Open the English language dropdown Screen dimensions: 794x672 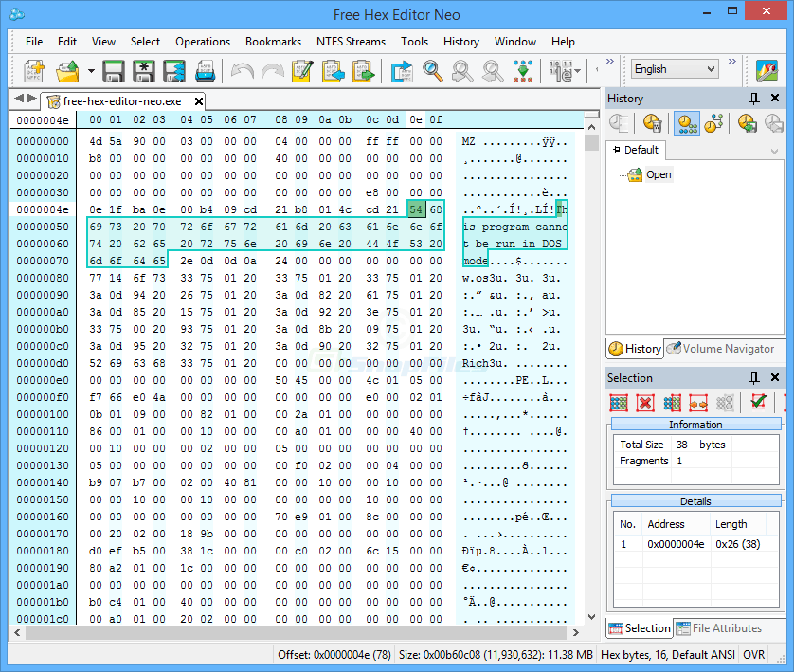[x=675, y=69]
